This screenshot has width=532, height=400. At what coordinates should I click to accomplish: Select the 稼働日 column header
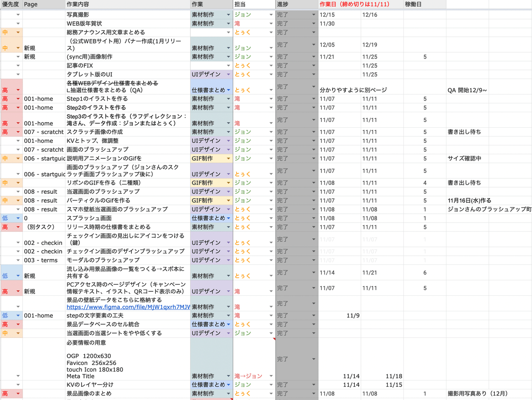click(425, 4)
